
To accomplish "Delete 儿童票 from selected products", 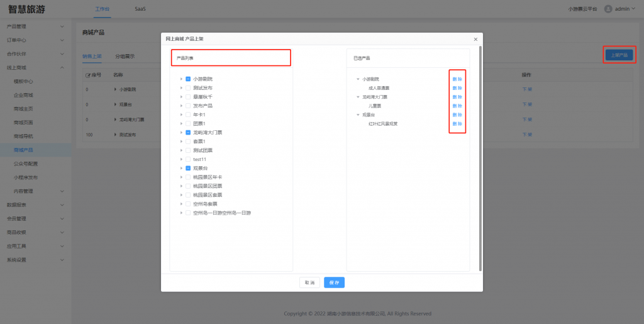I will point(457,106).
